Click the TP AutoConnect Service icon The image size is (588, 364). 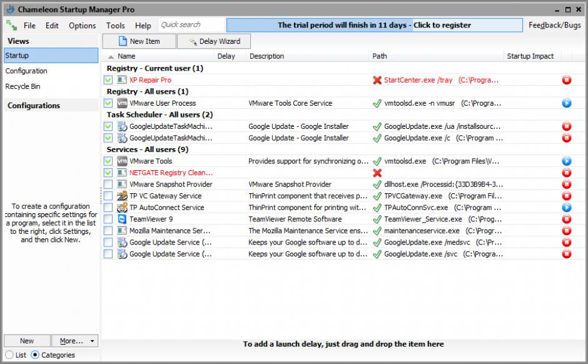coord(122,207)
